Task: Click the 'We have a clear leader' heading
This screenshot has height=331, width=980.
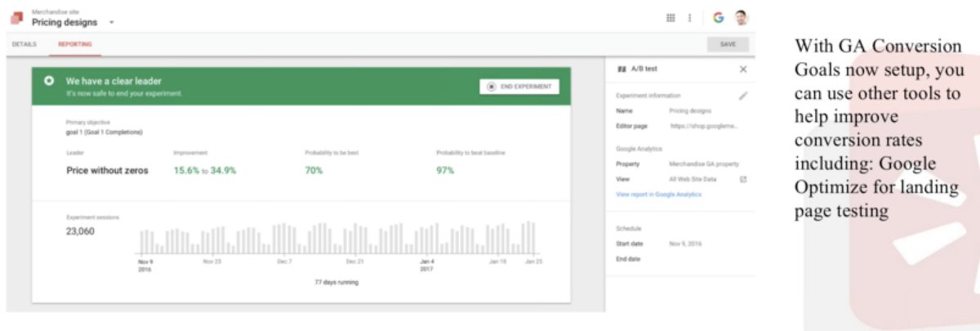Action: 114,81
